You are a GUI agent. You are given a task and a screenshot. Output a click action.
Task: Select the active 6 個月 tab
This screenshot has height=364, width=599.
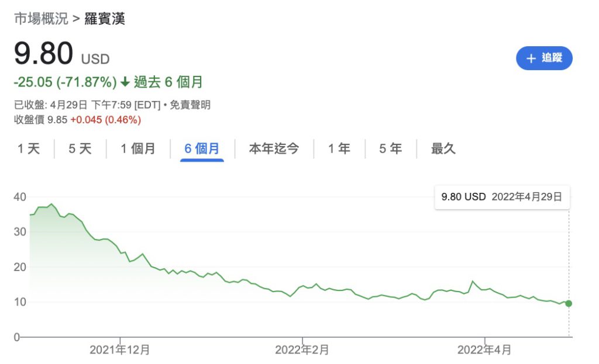click(x=202, y=149)
